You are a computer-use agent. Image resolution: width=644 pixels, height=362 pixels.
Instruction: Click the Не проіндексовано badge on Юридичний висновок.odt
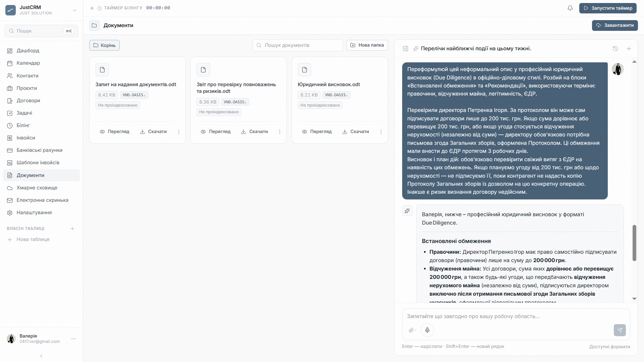pyautogui.click(x=320, y=105)
